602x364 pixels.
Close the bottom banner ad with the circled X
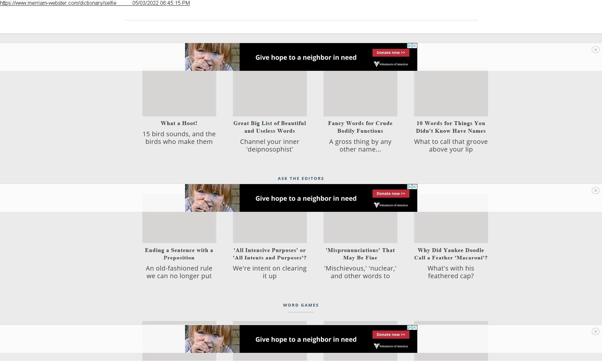pyautogui.click(x=595, y=332)
